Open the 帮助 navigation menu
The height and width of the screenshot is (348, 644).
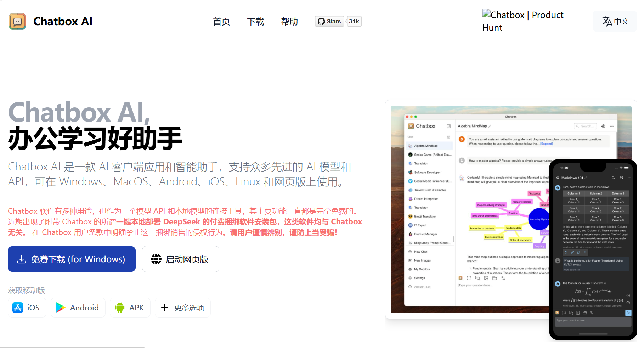pyautogui.click(x=289, y=22)
